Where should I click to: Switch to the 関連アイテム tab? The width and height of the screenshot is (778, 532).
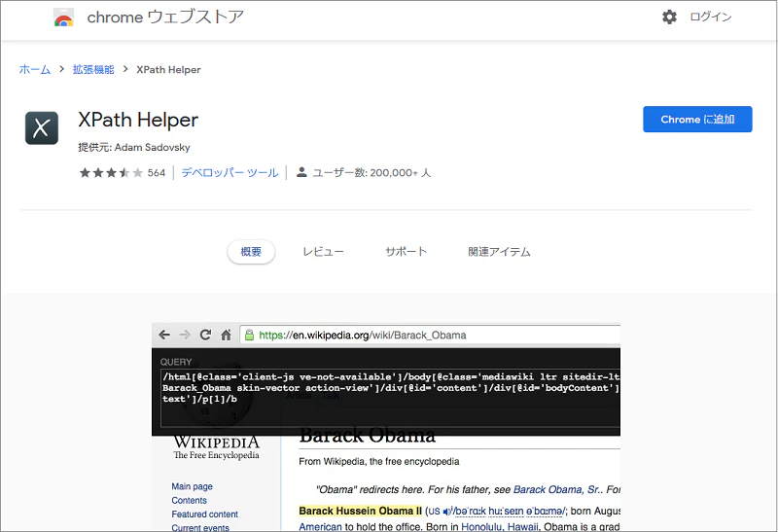499,252
